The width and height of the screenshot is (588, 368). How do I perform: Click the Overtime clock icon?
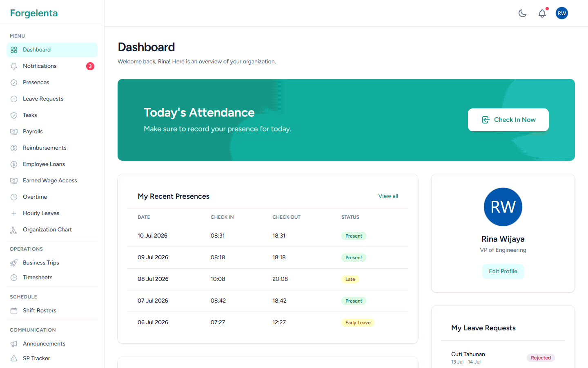pyautogui.click(x=14, y=197)
